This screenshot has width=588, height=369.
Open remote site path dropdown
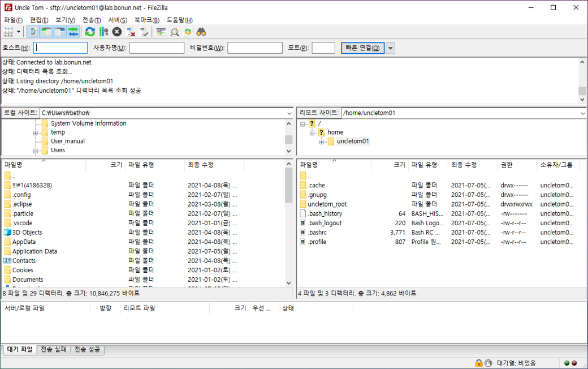tap(583, 113)
